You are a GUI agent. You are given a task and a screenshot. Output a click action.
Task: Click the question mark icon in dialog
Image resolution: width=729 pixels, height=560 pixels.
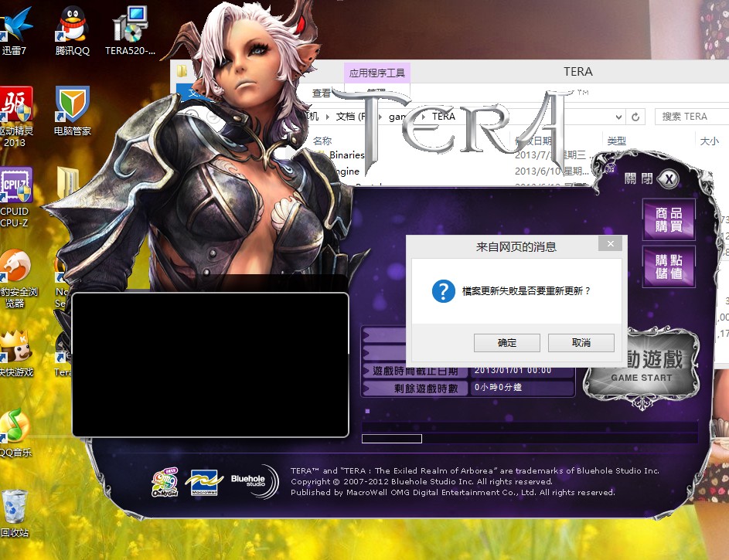pyautogui.click(x=444, y=291)
